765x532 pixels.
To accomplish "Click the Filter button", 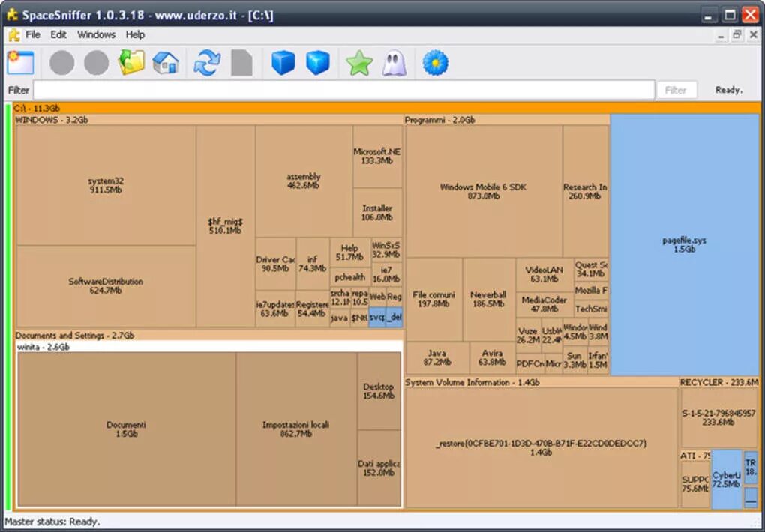I will pos(676,90).
